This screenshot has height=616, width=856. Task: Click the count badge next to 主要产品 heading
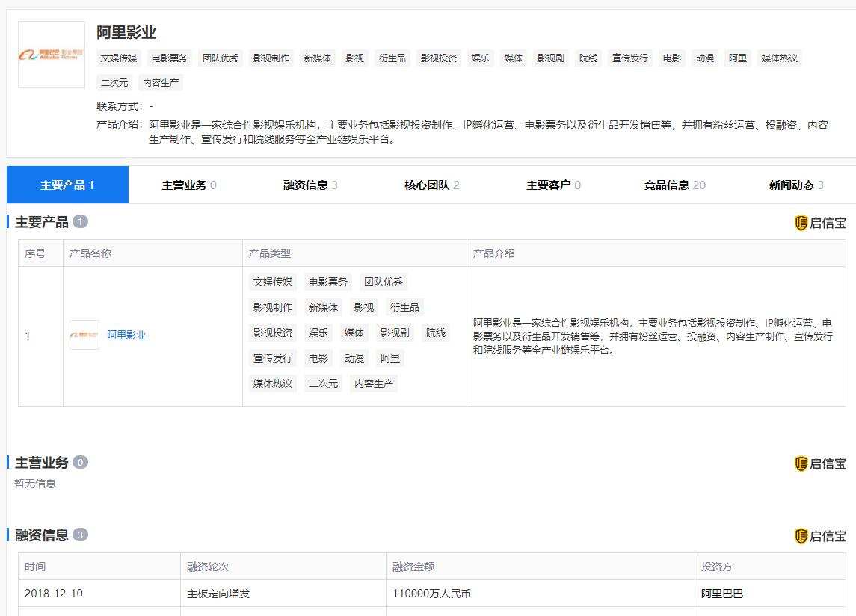click(x=78, y=221)
